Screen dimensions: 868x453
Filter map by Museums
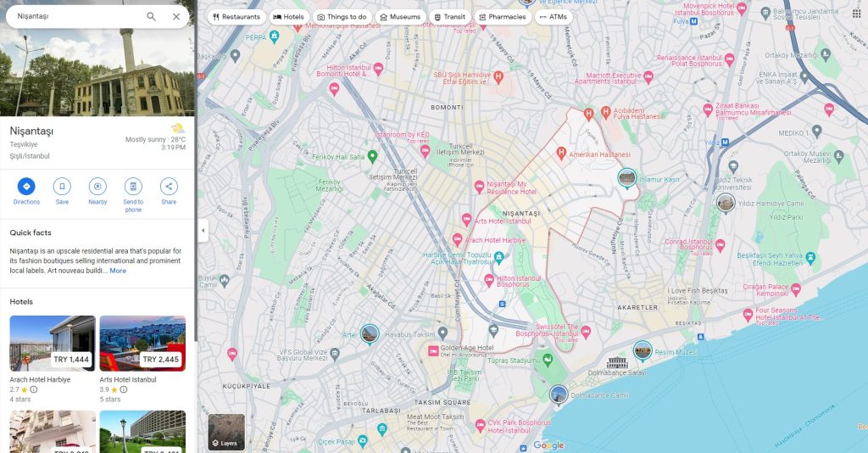click(x=400, y=17)
